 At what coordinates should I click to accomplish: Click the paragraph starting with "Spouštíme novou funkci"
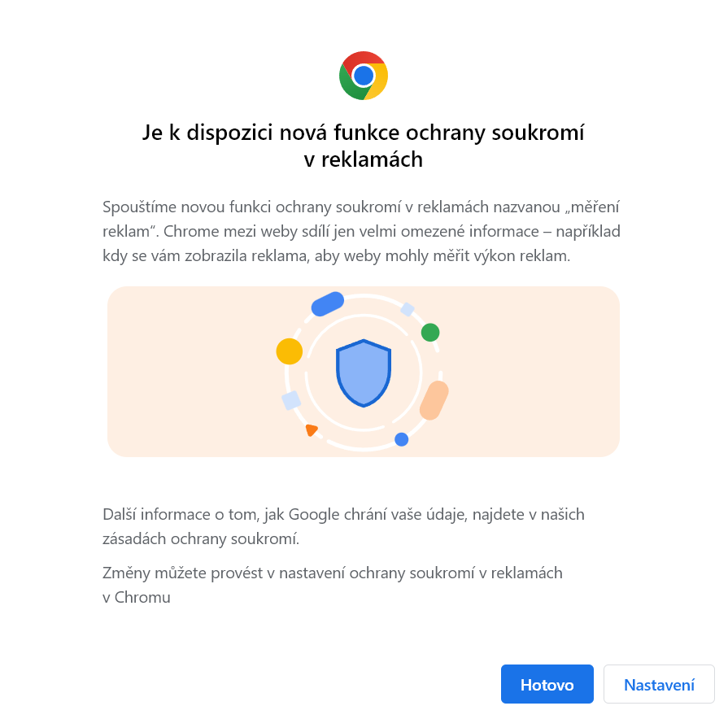pos(361,231)
